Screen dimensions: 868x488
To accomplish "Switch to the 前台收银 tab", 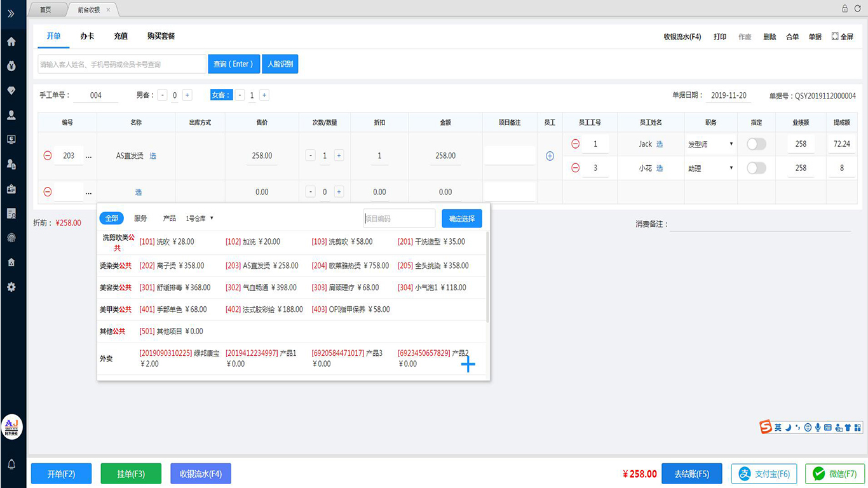I will (x=93, y=10).
